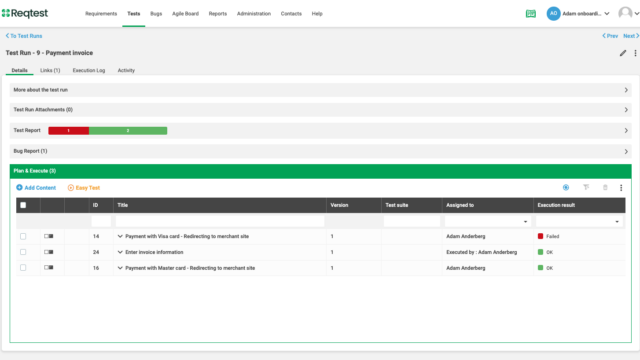This screenshot has height=360, width=640.
Task: Click the execution icon for row ID 14
Action: coord(49,236)
